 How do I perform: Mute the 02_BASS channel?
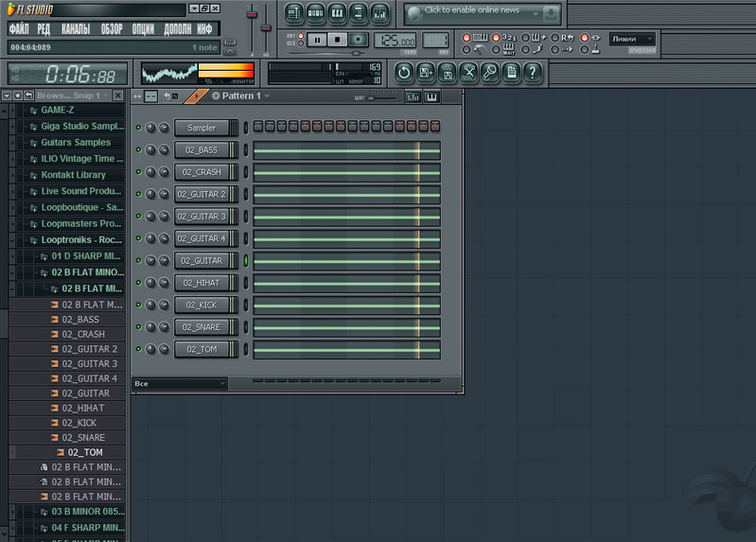coord(139,150)
